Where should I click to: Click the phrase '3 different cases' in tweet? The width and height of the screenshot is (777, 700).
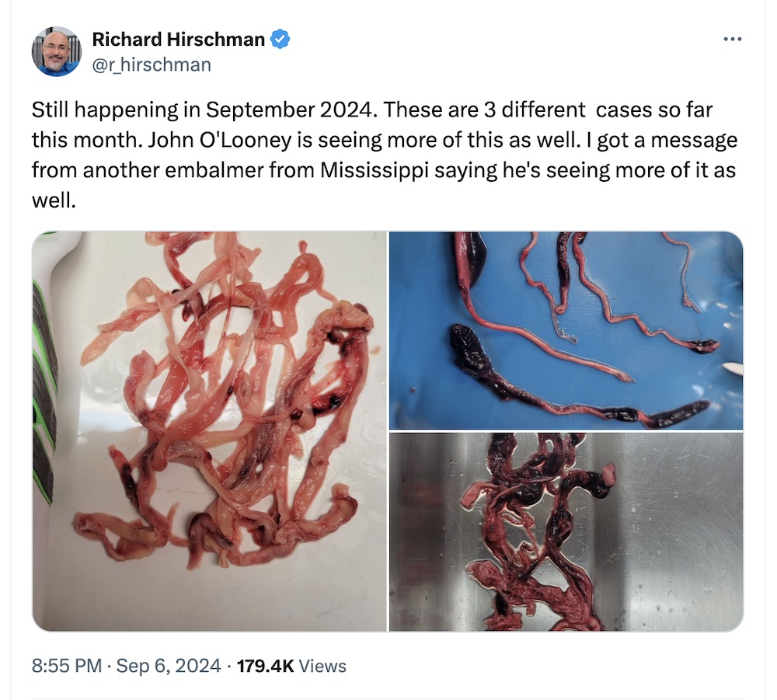pyautogui.click(x=567, y=110)
